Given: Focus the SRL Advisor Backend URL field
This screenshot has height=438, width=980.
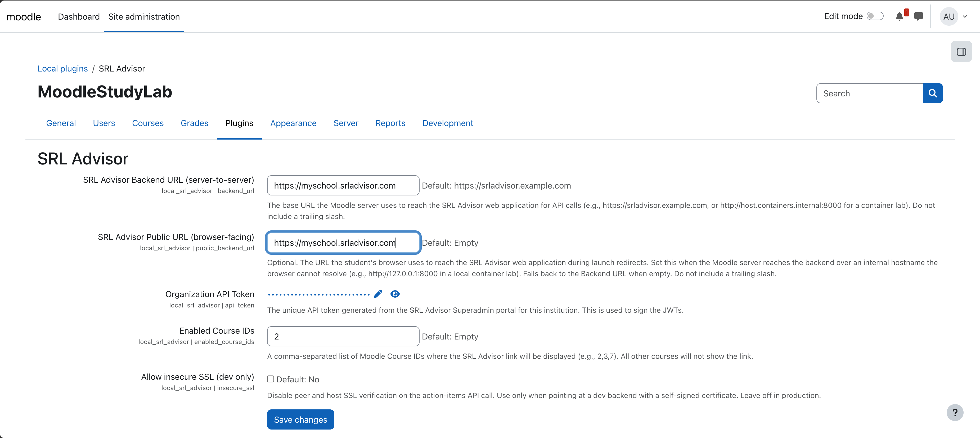Looking at the screenshot, I should (x=343, y=185).
